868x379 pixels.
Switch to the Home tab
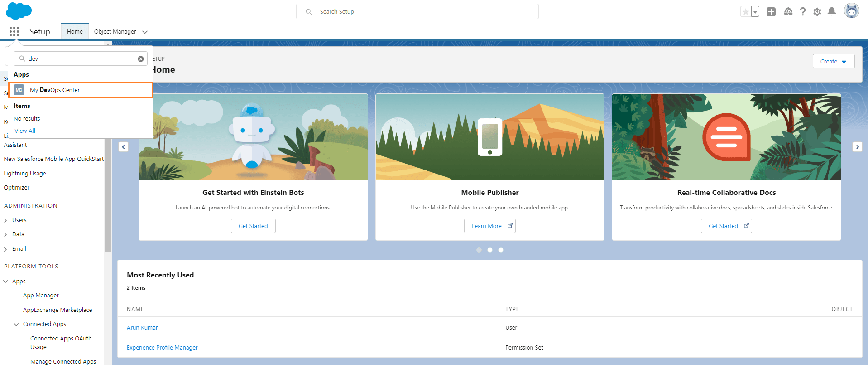point(75,31)
